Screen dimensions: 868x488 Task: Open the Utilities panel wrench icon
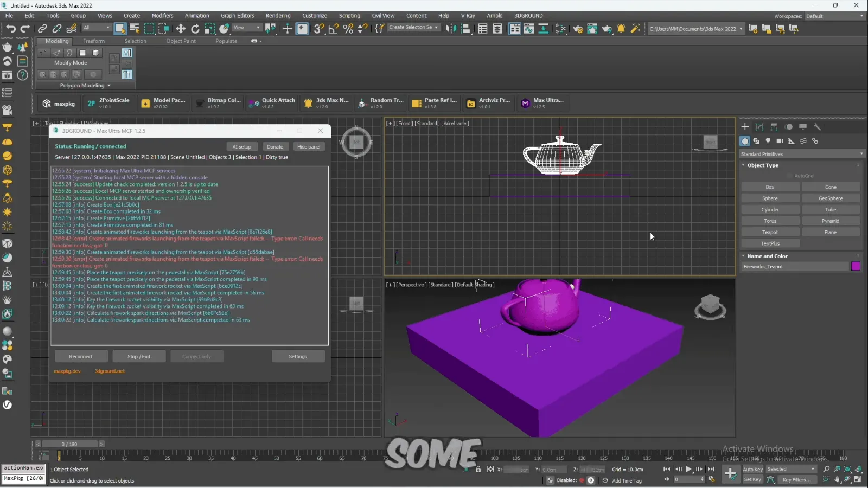point(818,127)
